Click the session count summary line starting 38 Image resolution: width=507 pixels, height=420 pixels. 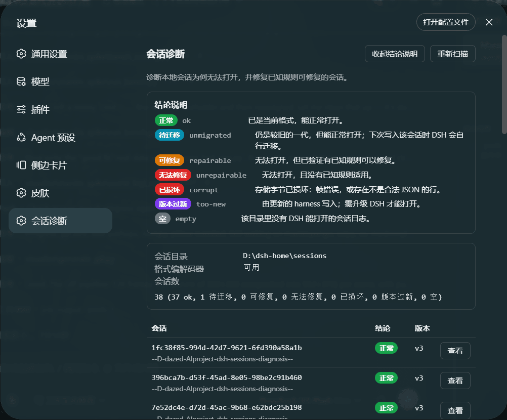click(298, 297)
